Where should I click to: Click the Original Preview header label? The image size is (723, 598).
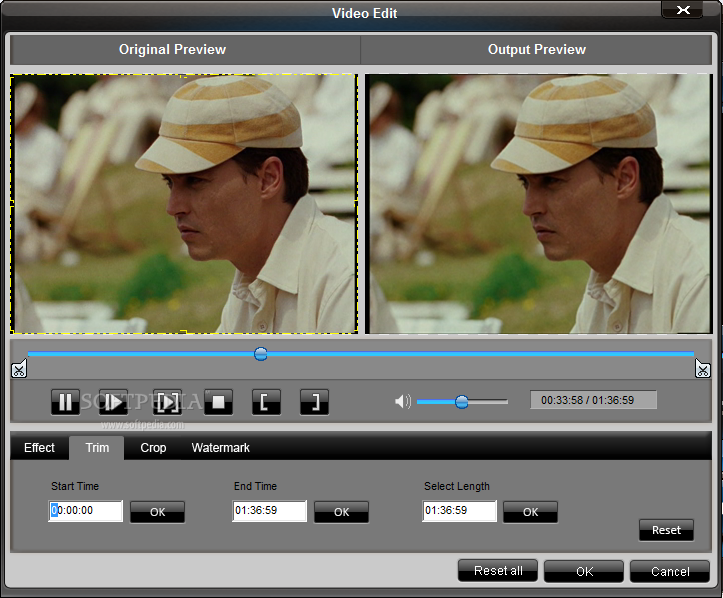pos(172,49)
